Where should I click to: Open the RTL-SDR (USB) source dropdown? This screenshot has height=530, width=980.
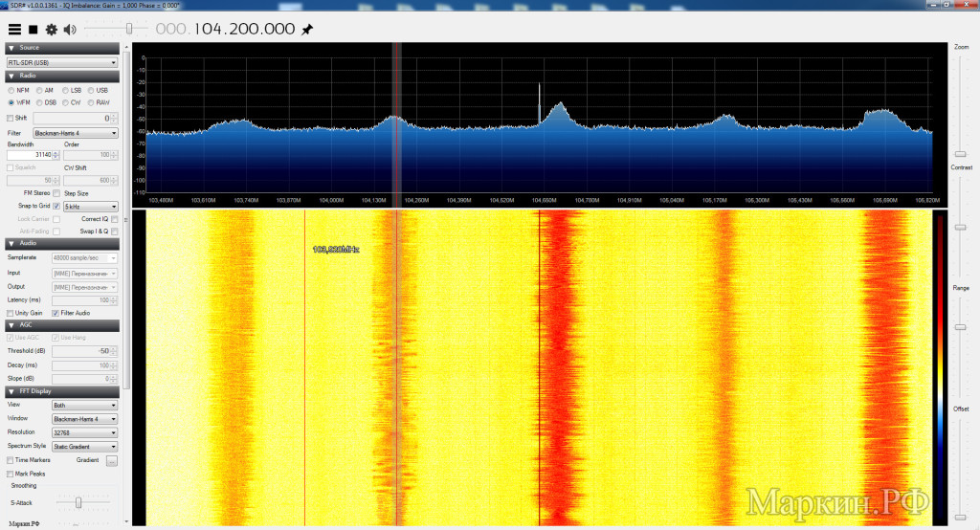click(x=61, y=62)
